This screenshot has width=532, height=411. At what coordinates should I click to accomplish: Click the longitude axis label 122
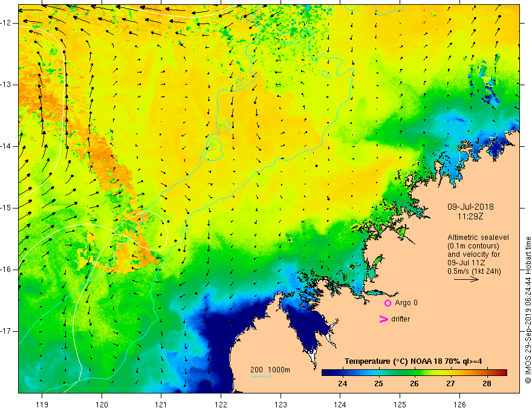(221, 404)
